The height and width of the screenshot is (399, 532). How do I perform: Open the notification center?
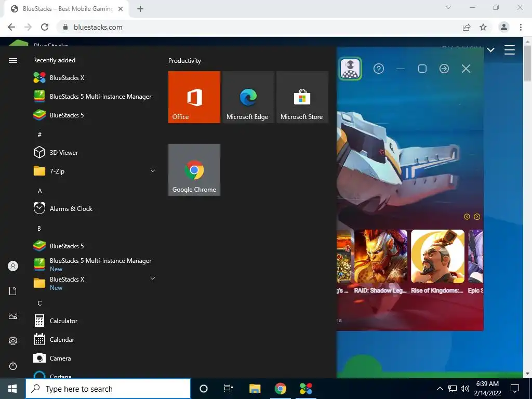[515, 389]
